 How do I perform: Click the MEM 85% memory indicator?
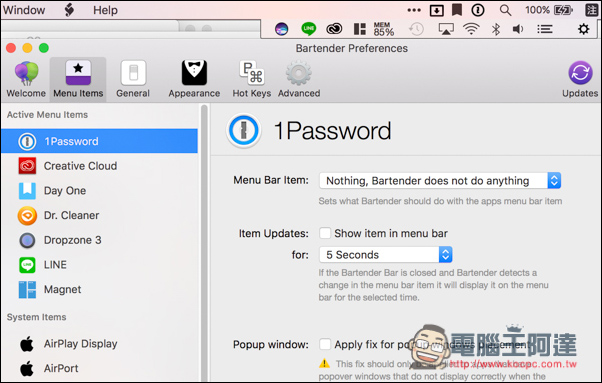coord(384,29)
